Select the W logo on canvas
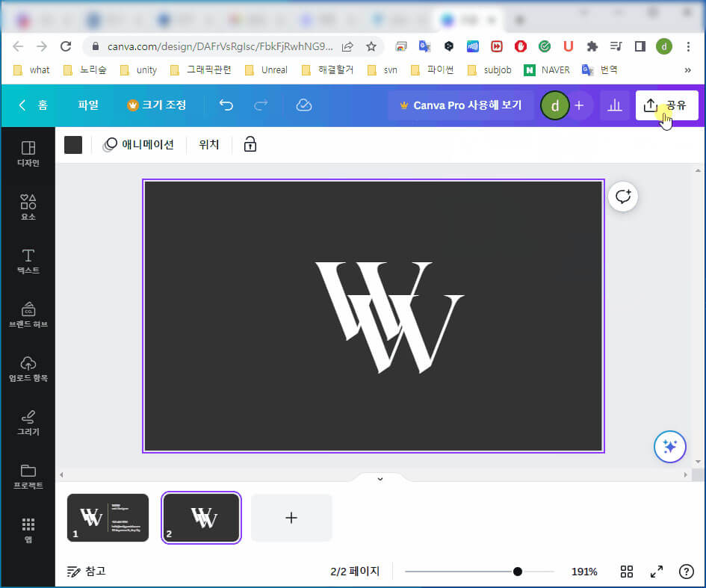 [389, 317]
